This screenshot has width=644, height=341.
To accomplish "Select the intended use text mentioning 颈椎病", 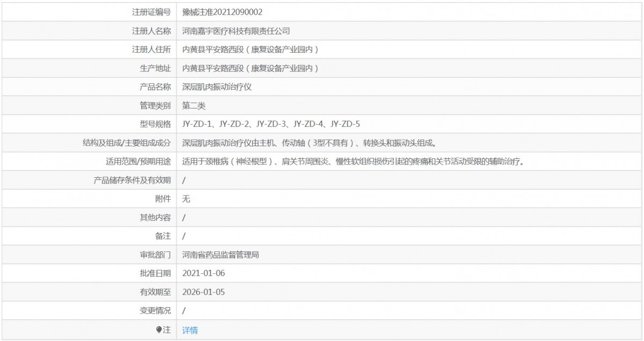I will (x=353, y=162).
